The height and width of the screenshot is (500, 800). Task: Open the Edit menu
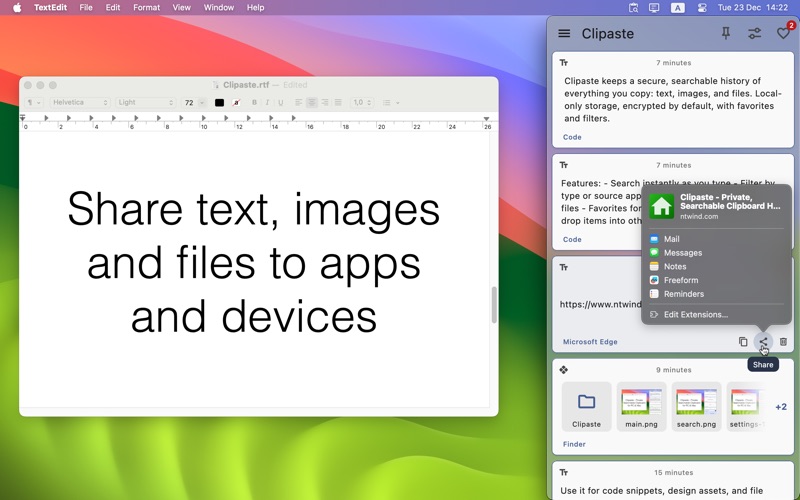(113, 7)
